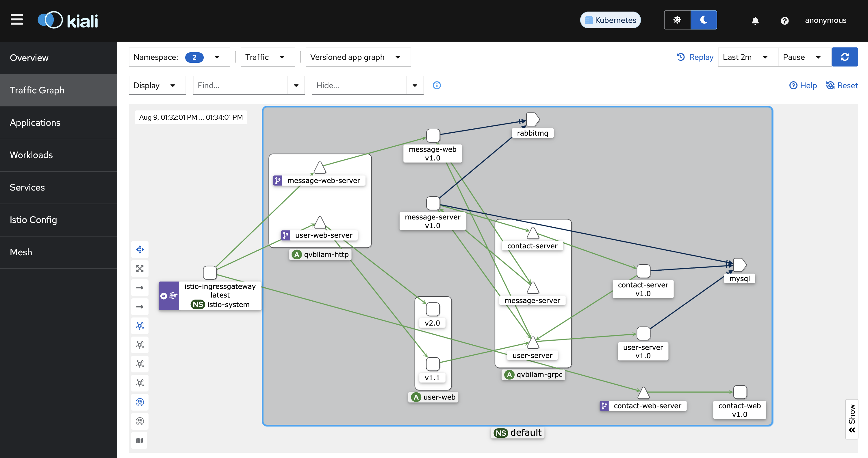This screenshot has width=868, height=458.
Task: Click the message-web-server triangle service node
Action: coord(320,168)
